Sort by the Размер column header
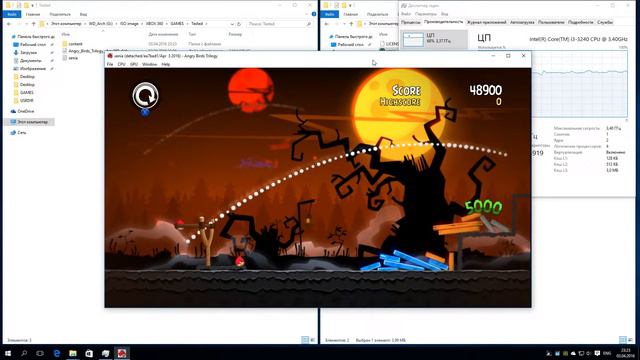Viewport: 640px width, 360px height. tap(235, 34)
